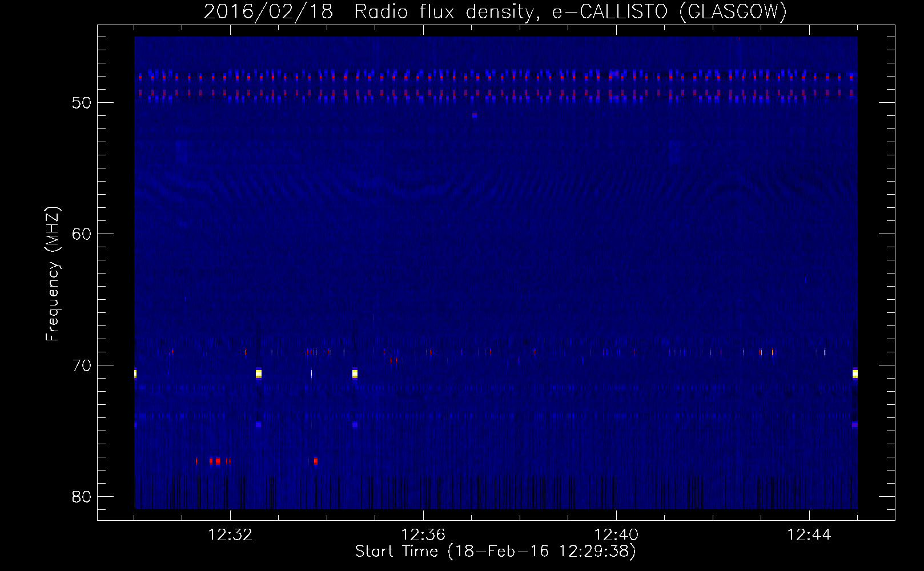Click the plot title text with 2016/02/18 date
This screenshot has height=571, width=924.
pyautogui.click(x=495, y=11)
